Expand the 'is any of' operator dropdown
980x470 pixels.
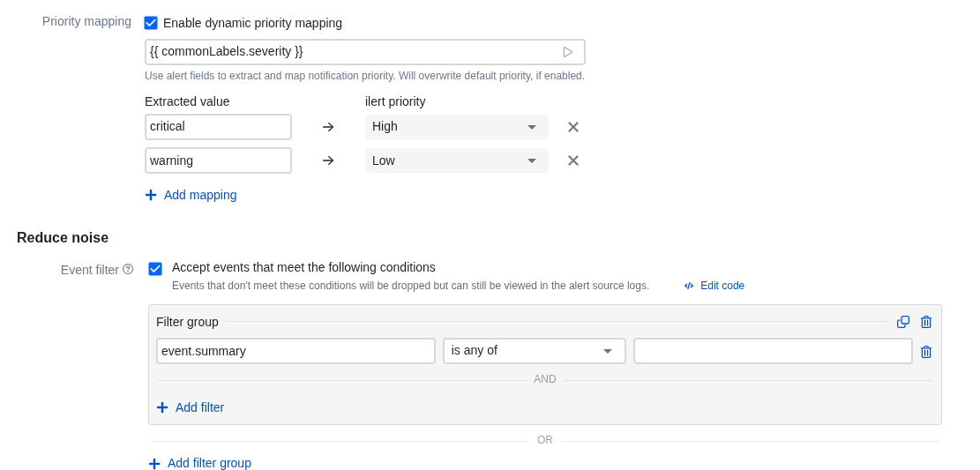tap(534, 351)
